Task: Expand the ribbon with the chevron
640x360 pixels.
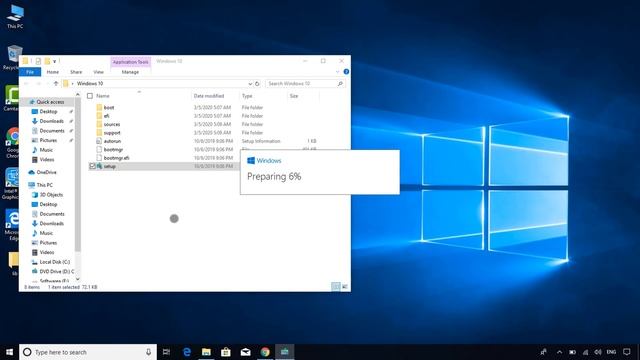Action: [x=337, y=72]
